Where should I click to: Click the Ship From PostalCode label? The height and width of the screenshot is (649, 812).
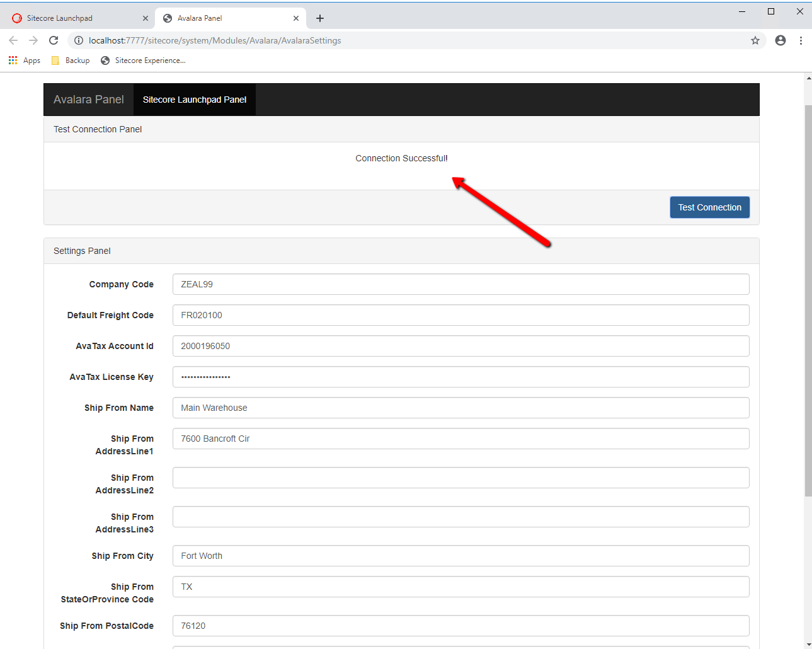click(107, 626)
